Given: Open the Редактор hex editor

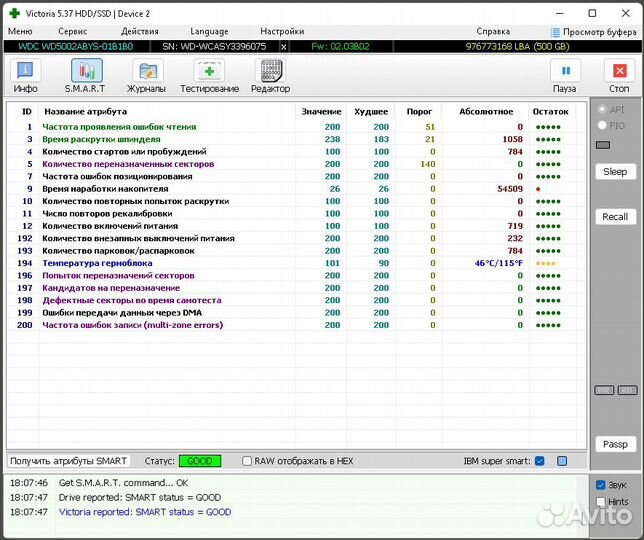Looking at the screenshot, I should coord(270,76).
